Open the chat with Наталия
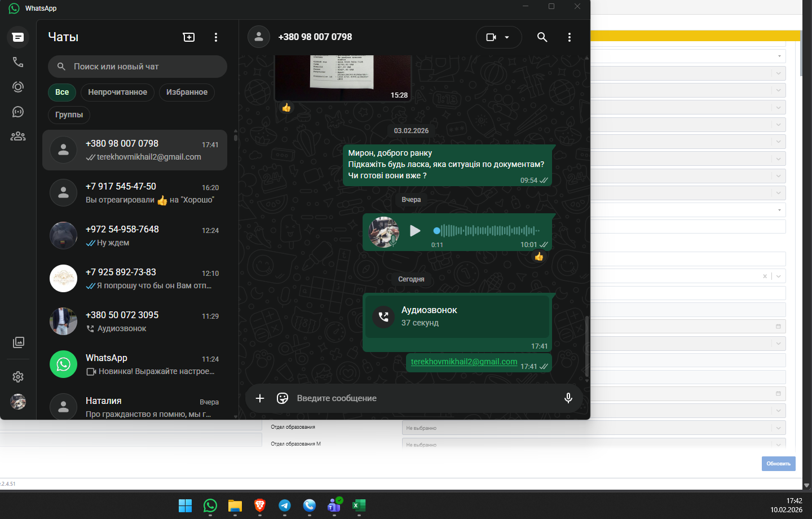 click(x=135, y=406)
